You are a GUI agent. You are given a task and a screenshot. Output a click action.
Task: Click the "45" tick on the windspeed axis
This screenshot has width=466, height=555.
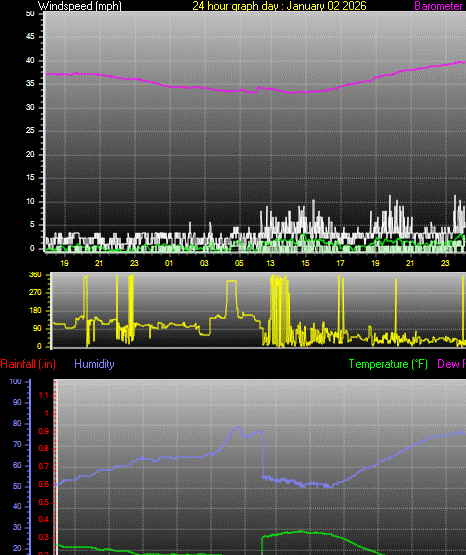(30, 37)
